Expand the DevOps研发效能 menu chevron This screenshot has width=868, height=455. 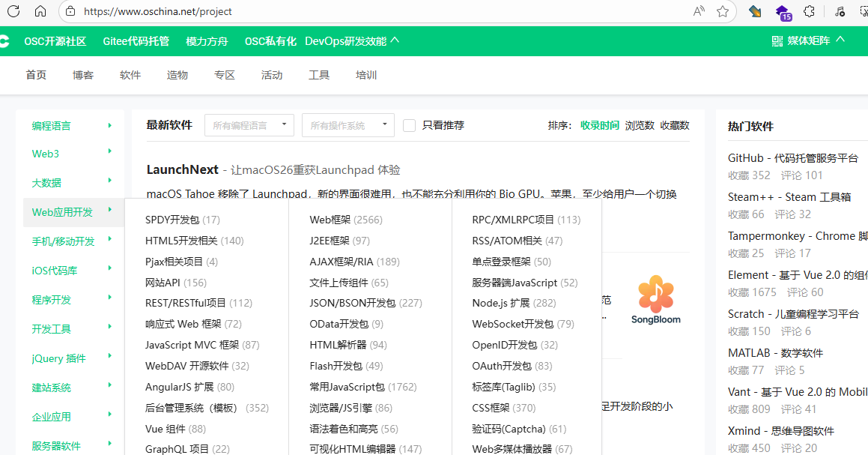[395, 40]
